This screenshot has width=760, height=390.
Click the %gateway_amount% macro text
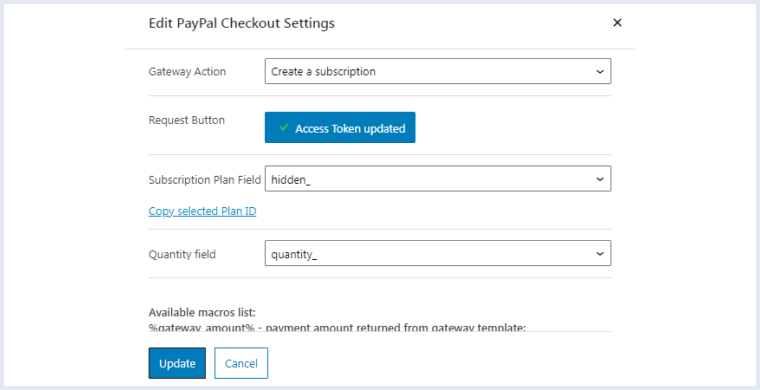point(201,328)
